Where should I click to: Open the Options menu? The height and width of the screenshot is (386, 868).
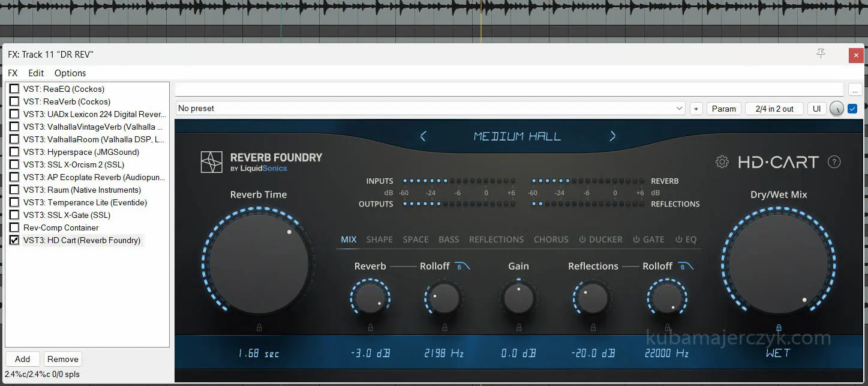(x=70, y=73)
